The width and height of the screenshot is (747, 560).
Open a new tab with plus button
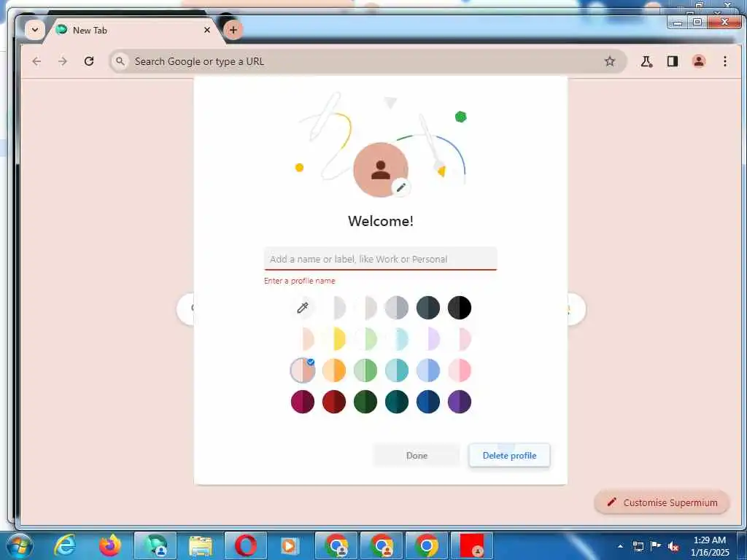click(233, 30)
